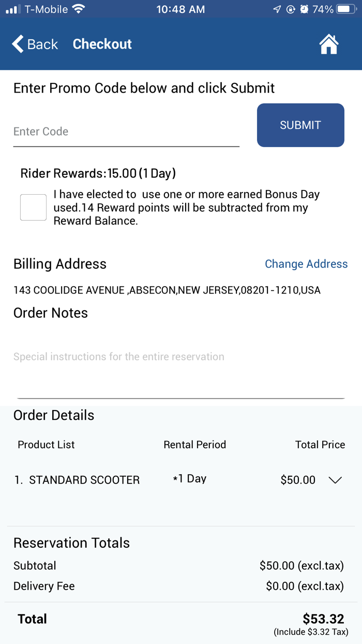Viewport: 362px width, 644px height.
Task: Tap the orientation lock icon near the battery
Action: [x=291, y=8]
